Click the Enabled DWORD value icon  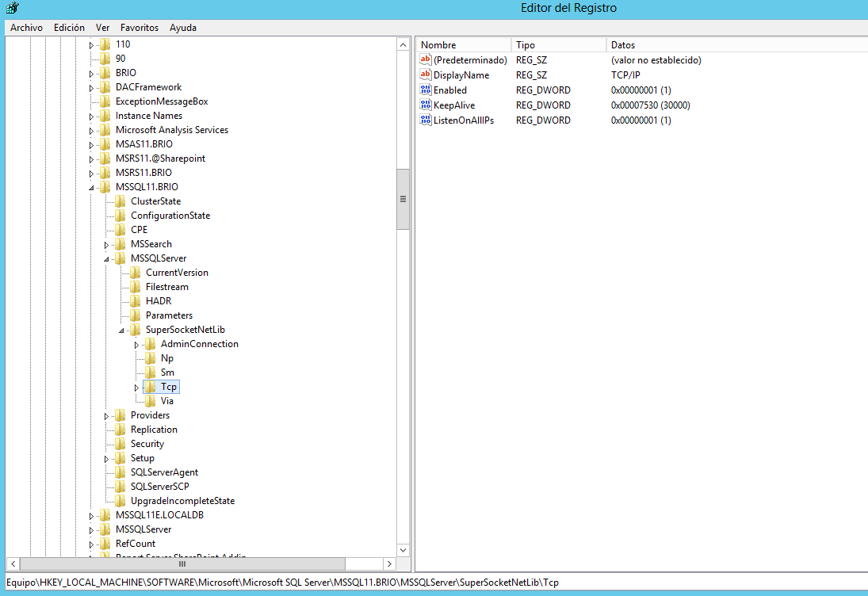point(425,90)
